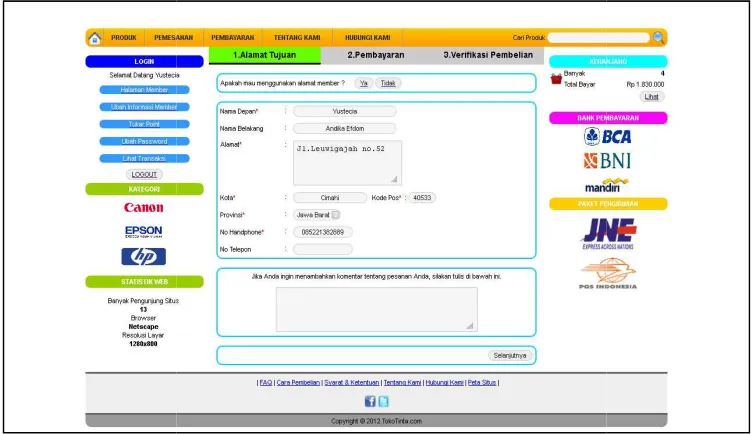Click the No Telepon input field
The height and width of the screenshot is (434, 752).
(x=323, y=249)
